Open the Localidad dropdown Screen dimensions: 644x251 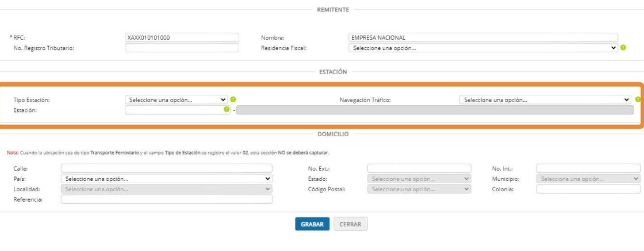166,189
